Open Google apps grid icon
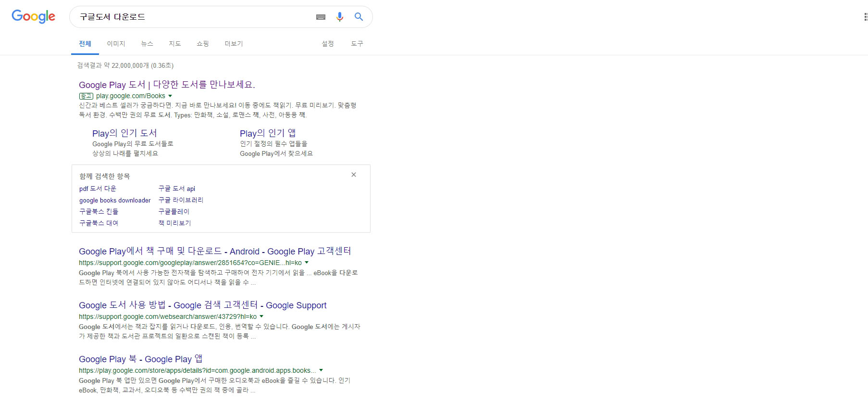This screenshot has width=868, height=405. point(866,17)
